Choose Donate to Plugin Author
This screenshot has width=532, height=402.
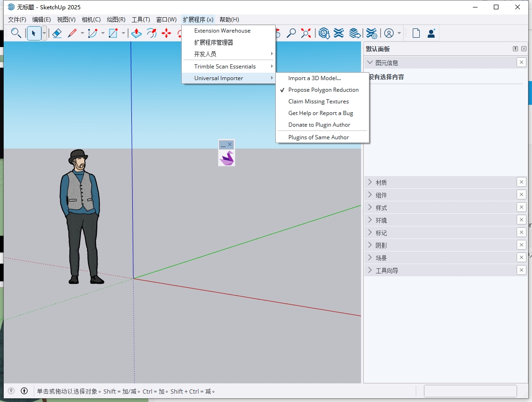[322, 125]
